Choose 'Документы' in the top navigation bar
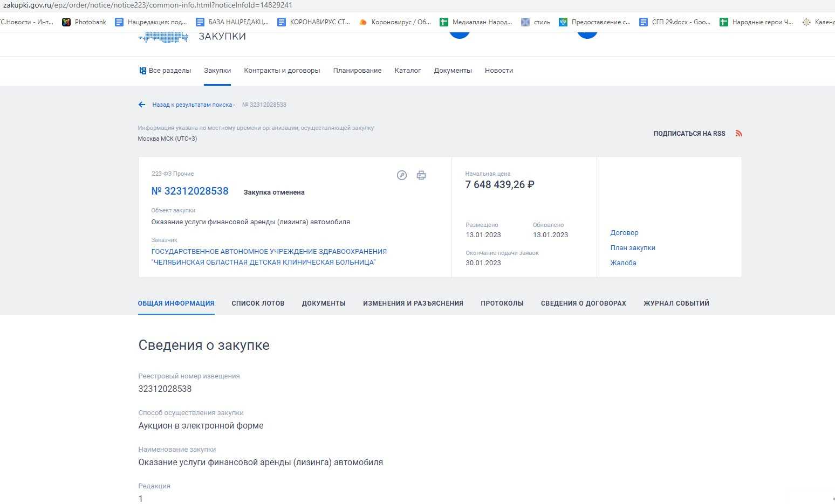The width and height of the screenshot is (835, 504). [453, 71]
